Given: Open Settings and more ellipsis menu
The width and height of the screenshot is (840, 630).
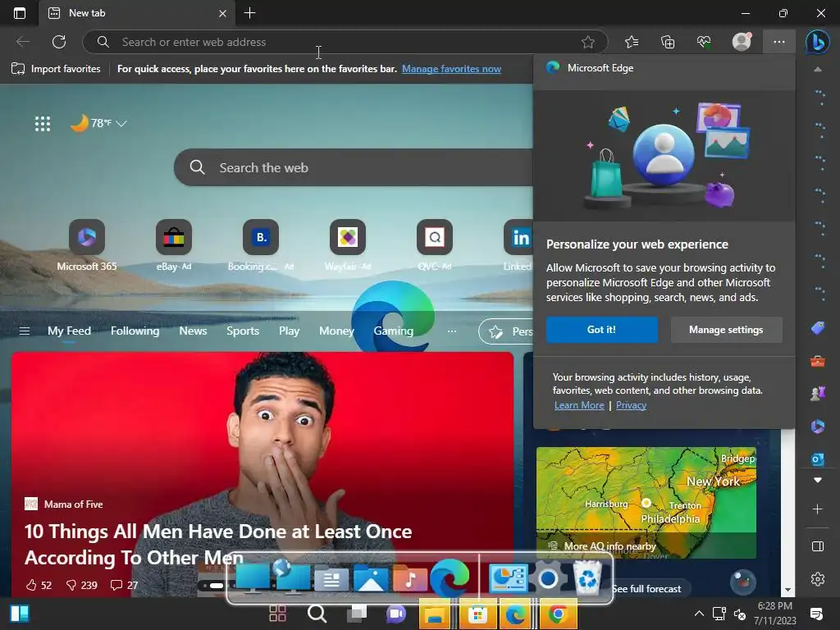Looking at the screenshot, I should [x=779, y=42].
